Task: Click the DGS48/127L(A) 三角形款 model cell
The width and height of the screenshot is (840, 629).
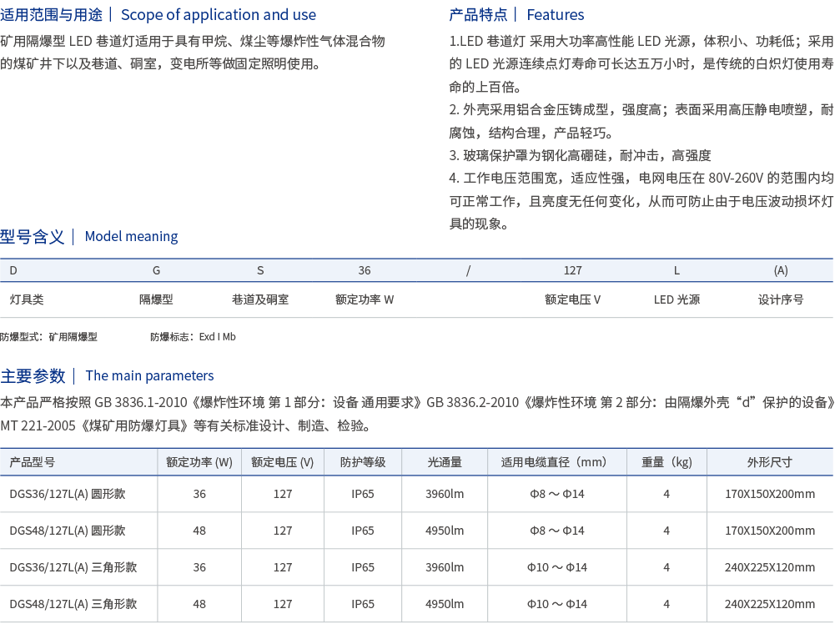Action: (73, 604)
